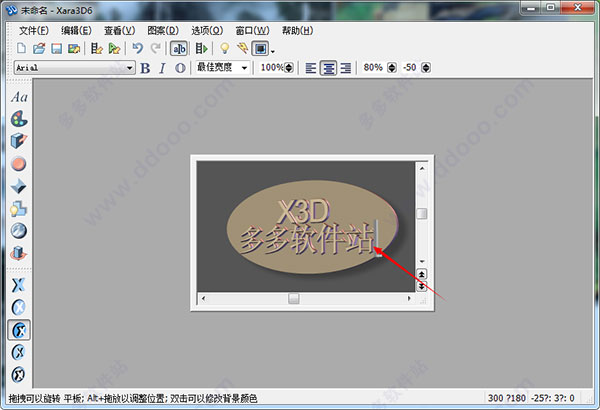Select the Button X type icon
The width and height of the screenshot is (600, 410).
click(18, 307)
